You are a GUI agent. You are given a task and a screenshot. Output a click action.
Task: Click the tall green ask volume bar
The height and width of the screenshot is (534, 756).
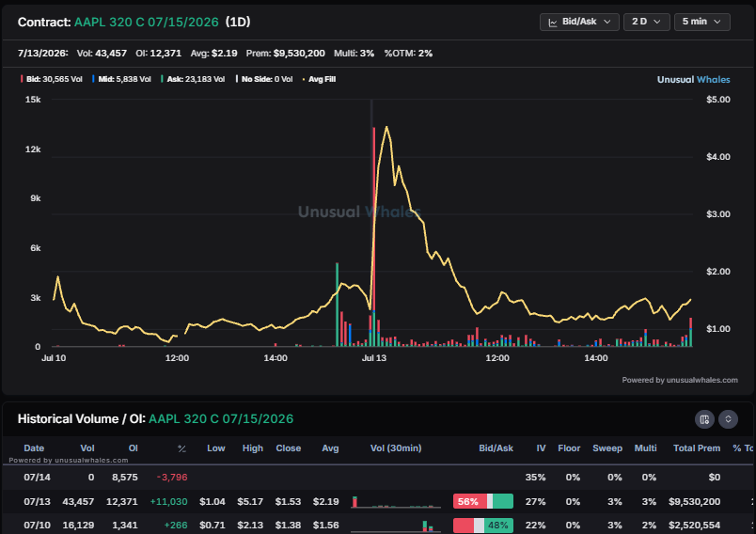tap(337, 305)
